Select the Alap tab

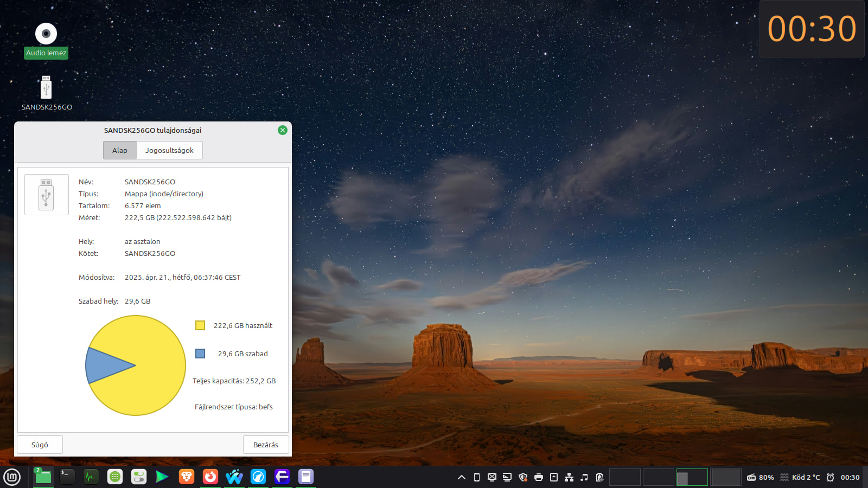120,150
